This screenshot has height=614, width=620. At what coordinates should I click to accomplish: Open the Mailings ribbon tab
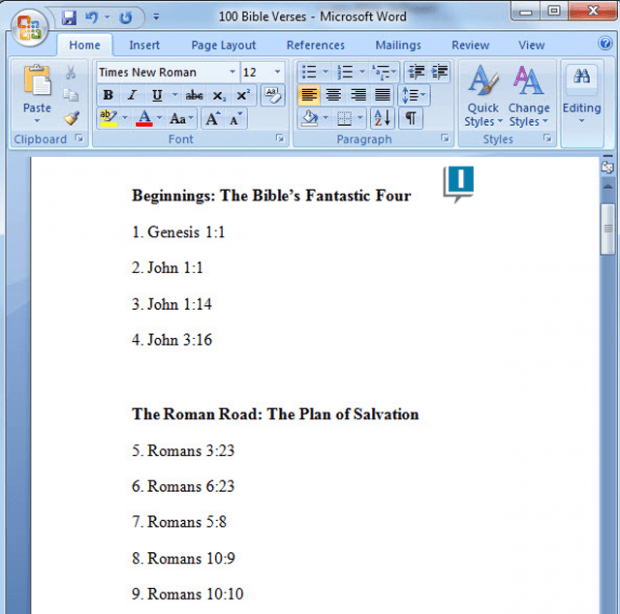pyautogui.click(x=398, y=45)
